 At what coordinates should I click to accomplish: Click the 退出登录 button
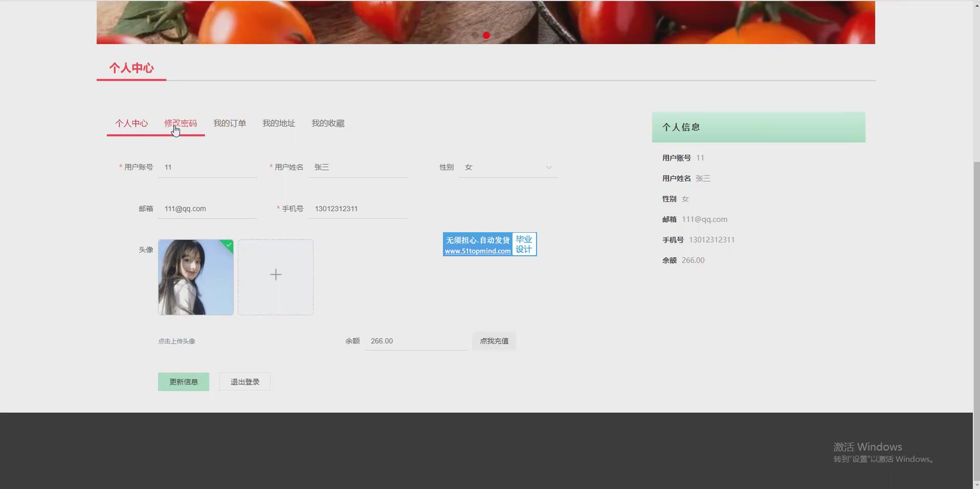[245, 382]
